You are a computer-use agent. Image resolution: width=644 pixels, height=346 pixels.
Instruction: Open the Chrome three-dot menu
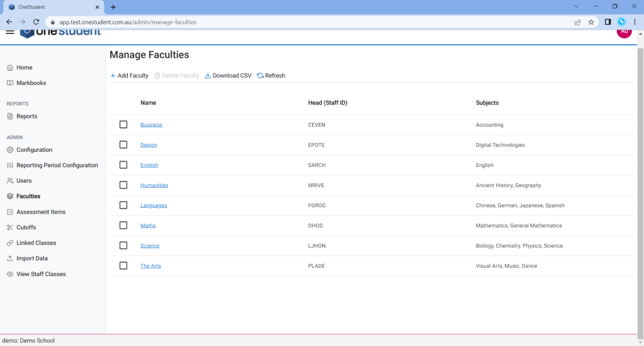click(635, 22)
